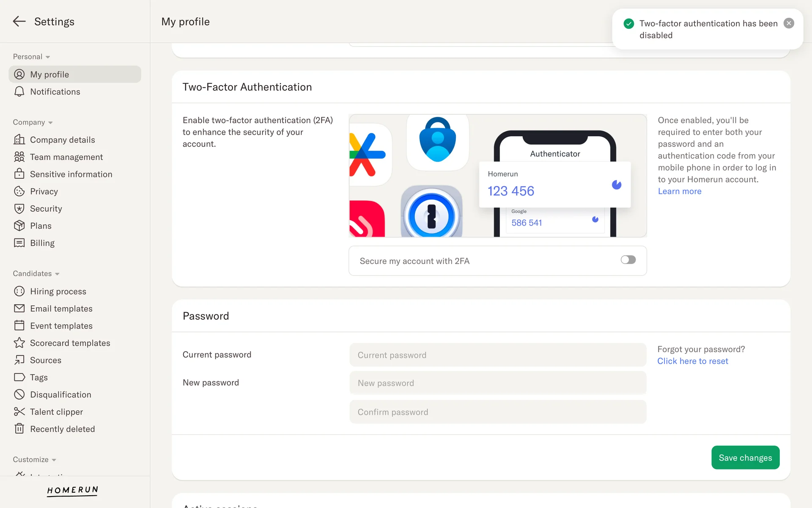The height and width of the screenshot is (508, 812).
Task: Click the Privacy cookie icon
Action: tap(19, 191)
